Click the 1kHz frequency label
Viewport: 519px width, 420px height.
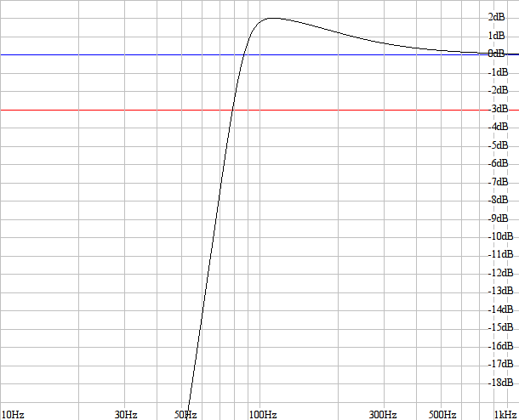505,415
